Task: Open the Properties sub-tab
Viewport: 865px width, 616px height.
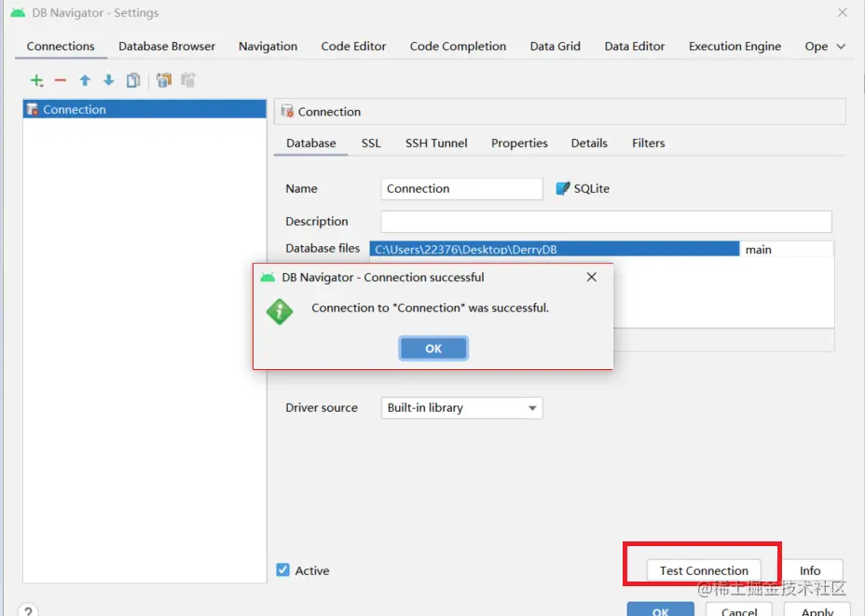Action: [x=520, y=144]
